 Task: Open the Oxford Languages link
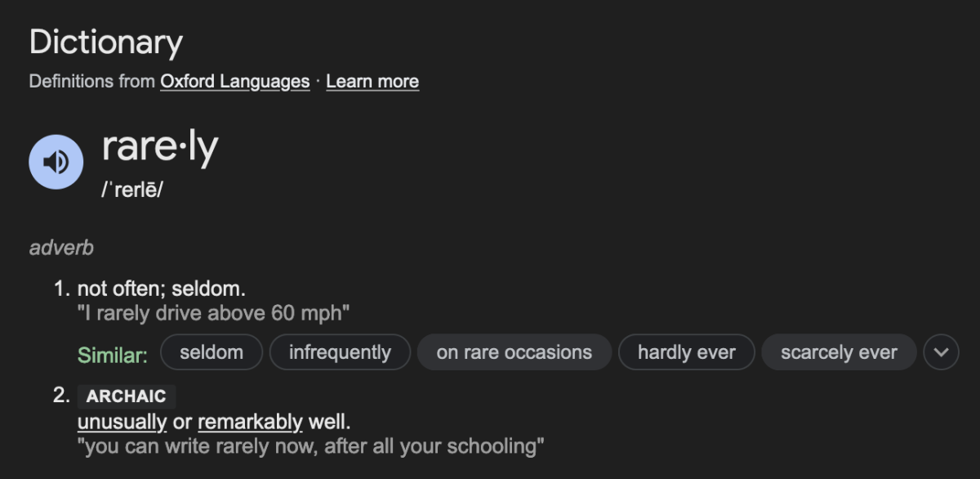[x=234, y=81]
